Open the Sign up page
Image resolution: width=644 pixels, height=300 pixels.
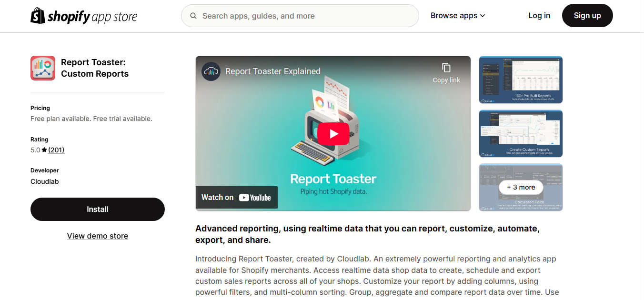tap(587, 15)
